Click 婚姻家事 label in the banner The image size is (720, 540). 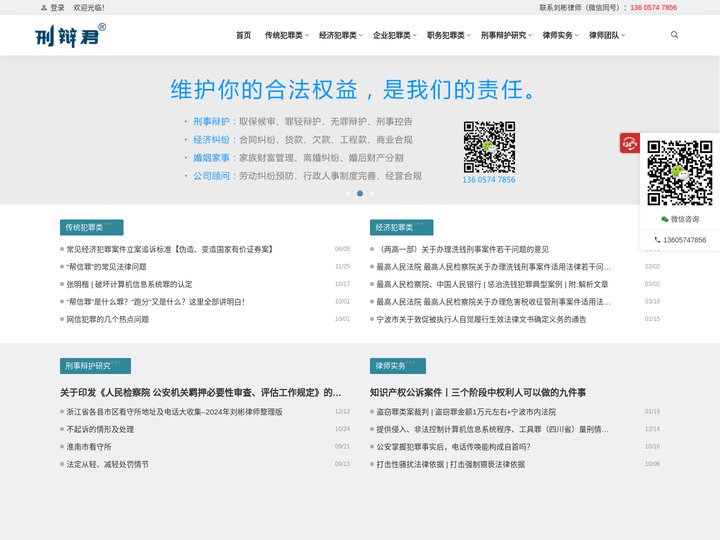[x=211, y=158]
